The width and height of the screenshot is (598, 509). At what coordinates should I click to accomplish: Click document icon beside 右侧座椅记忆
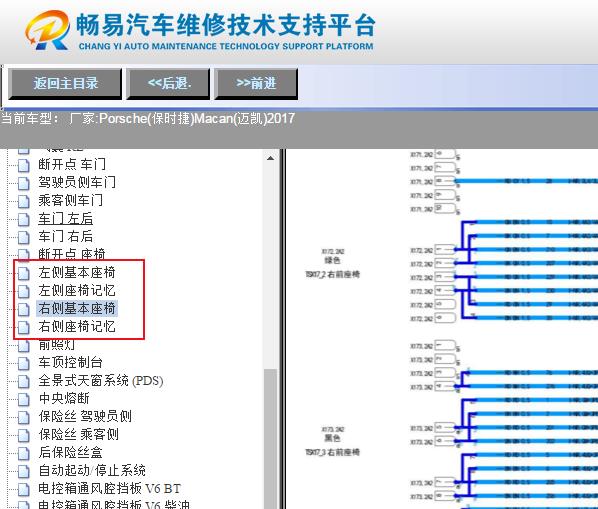tap(24, 327)
